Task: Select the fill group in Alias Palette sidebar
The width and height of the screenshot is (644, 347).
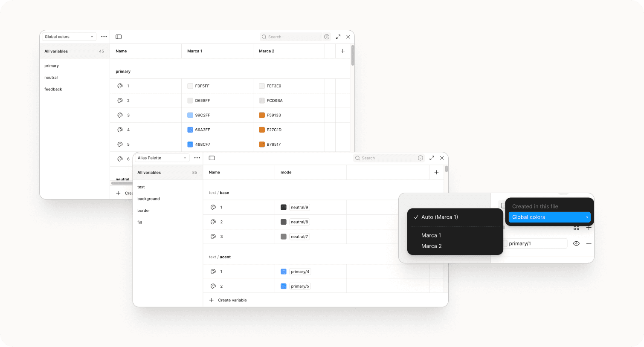Action: [139, 222]
